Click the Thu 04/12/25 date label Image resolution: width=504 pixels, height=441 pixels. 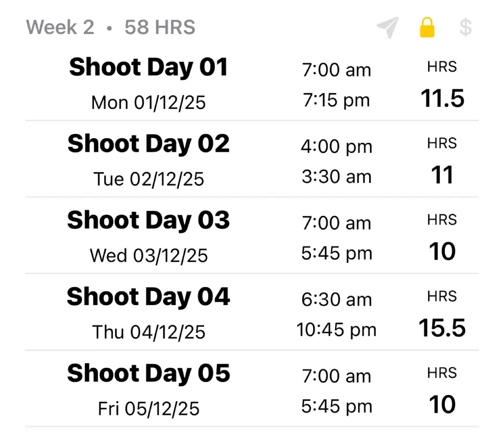pyautogui.click(x=148, y=332)
